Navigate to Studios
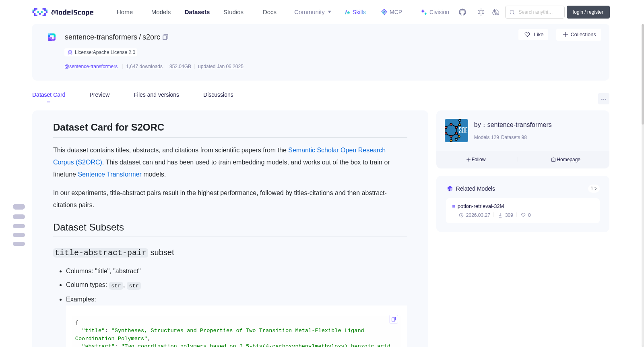 233,12
